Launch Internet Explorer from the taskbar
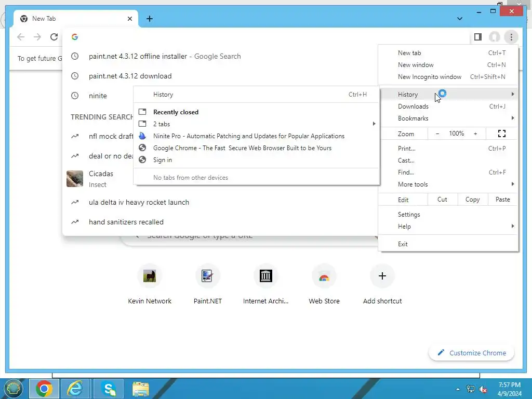This screenshot has width=532, height=399. click(75, 389)
